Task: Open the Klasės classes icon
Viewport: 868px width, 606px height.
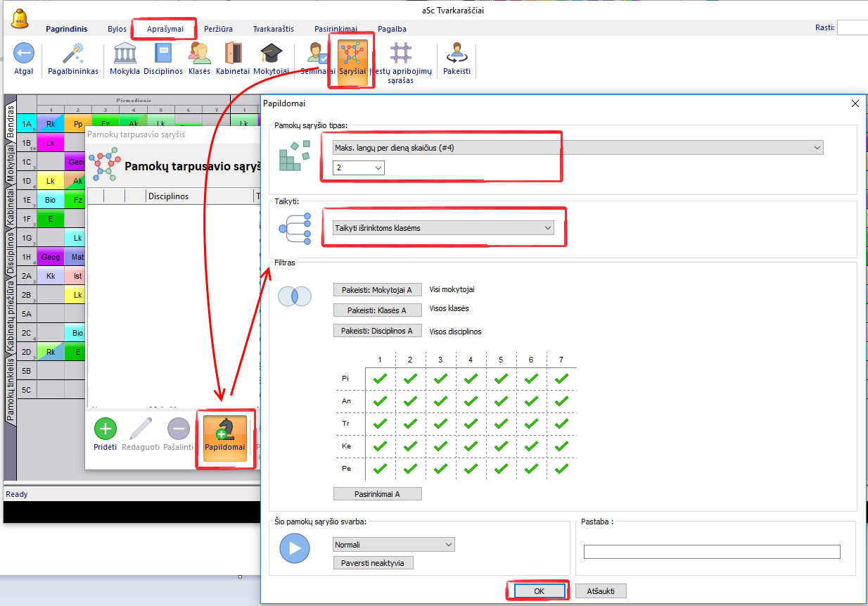Action: (199, 54)
